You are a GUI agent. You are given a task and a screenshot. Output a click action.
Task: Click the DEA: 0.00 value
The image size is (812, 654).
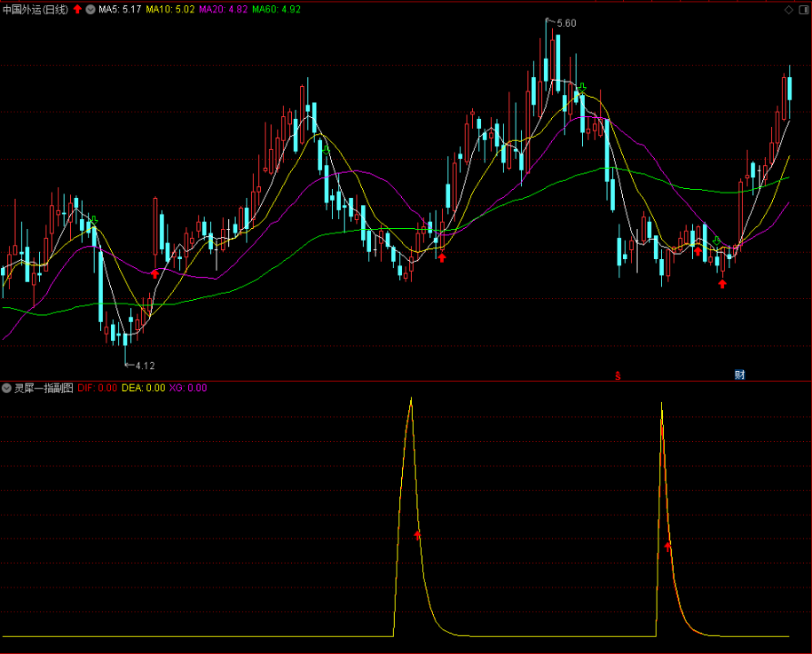(x=144, y=388)
